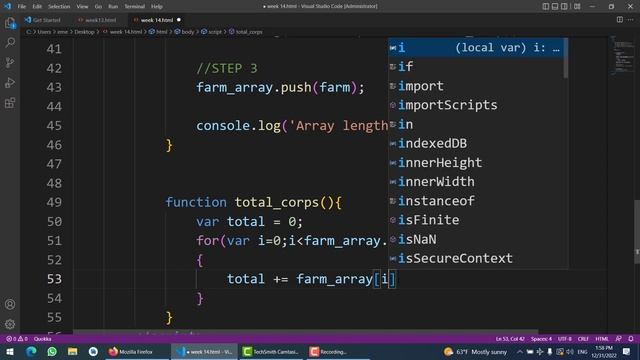The image size is (640, 360).
Task: Open the Extensions view
Action: (10, 102)
